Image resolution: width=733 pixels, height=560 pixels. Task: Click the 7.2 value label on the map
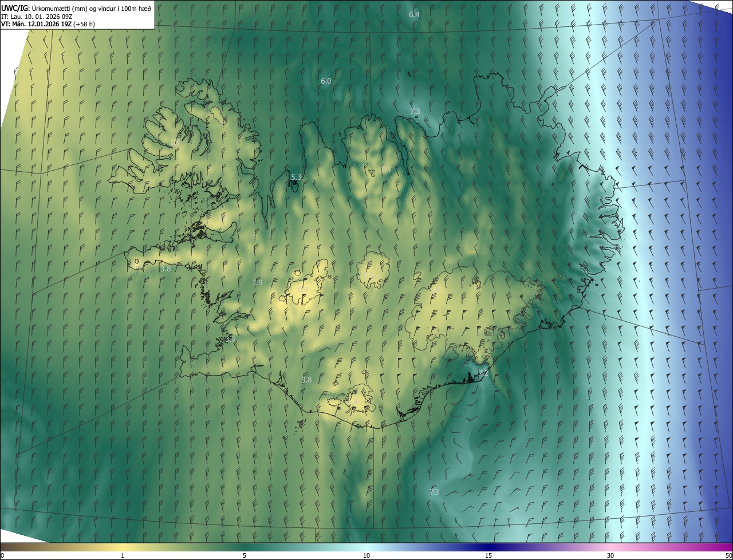coord(483,373)
